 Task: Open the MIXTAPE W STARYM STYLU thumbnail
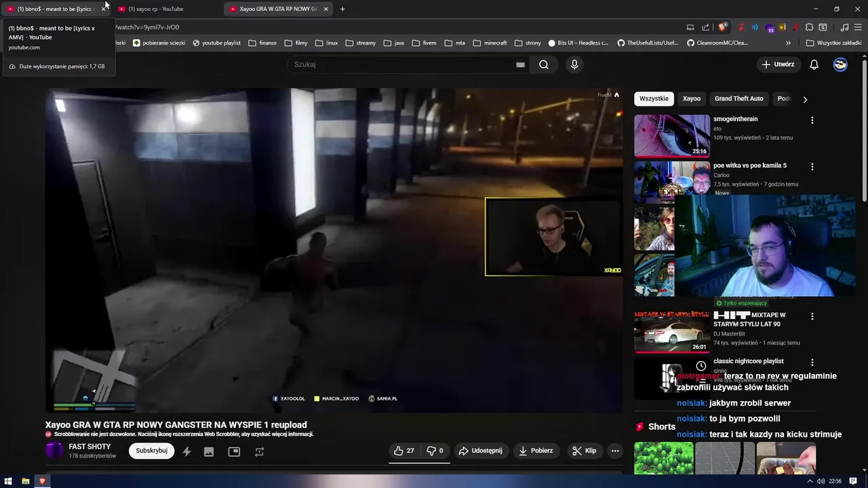point(672,332)
